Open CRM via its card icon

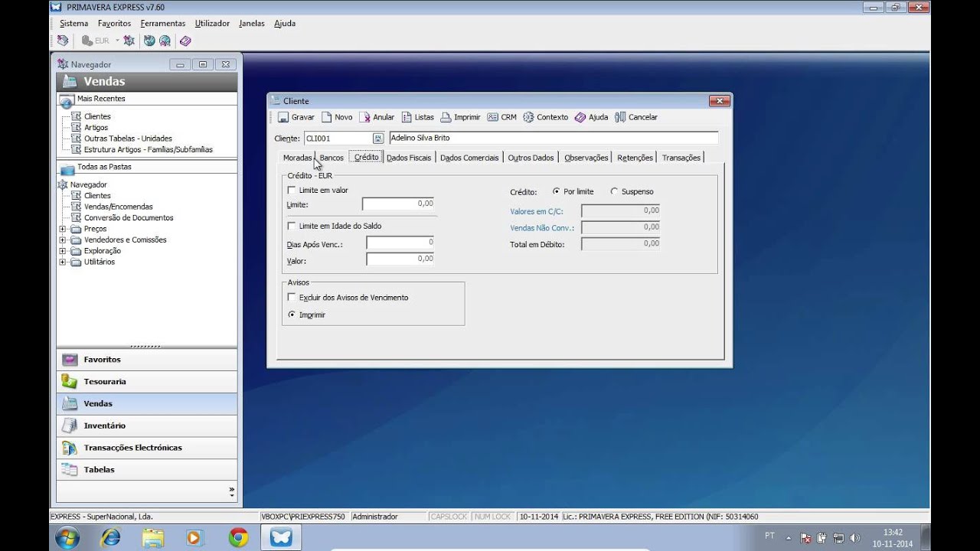click(x=492, y=117)
